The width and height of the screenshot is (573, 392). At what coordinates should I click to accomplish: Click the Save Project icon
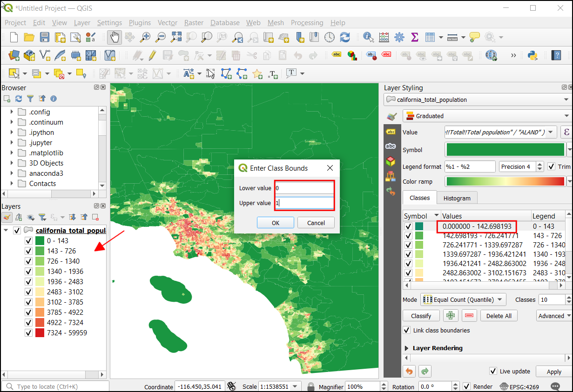[x=45, y=37]
